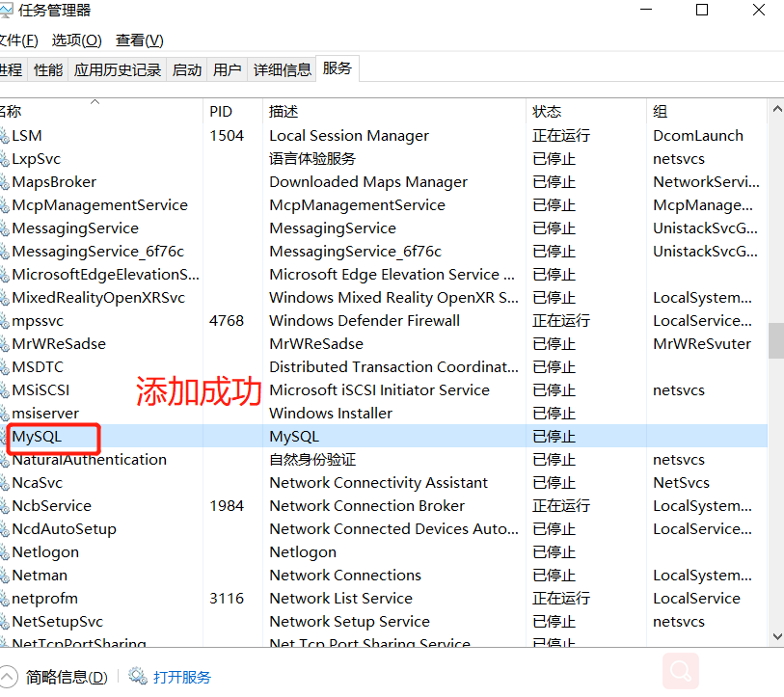
Task: Click the Downloaded Maps Manager description
Action: click(368, 182)
